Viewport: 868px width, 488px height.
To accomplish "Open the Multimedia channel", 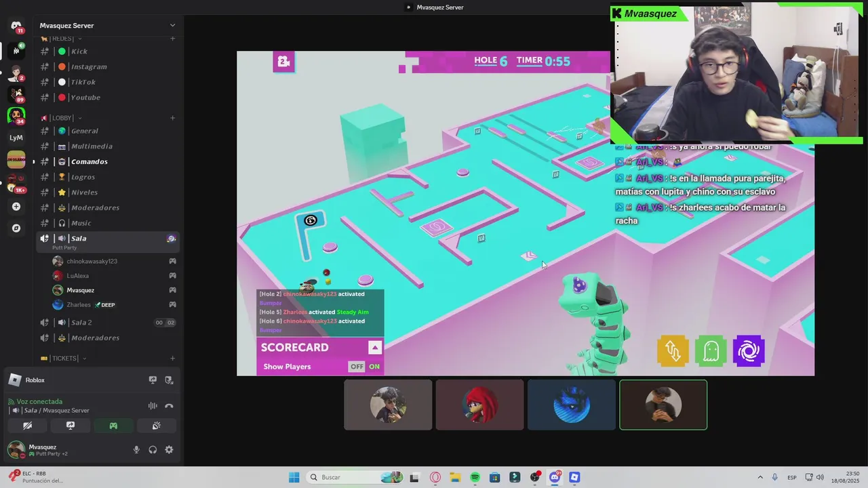I will [107, 146].
